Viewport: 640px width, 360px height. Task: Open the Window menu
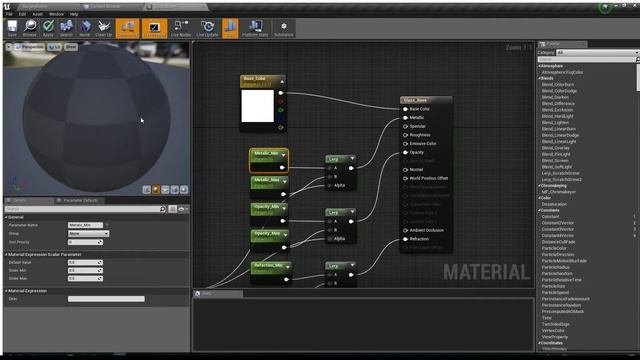pyautogui.click(x=56, y=14)
